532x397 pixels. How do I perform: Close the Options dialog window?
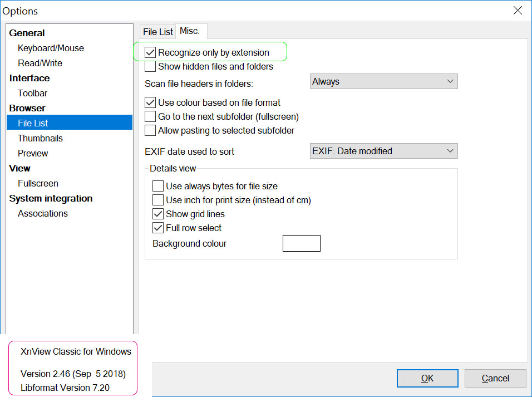518,11
